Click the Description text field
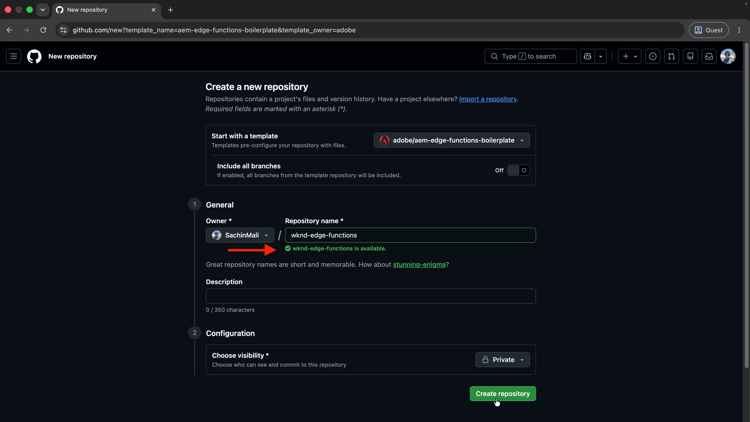750x422 pixels. click(x=371, y=296)
